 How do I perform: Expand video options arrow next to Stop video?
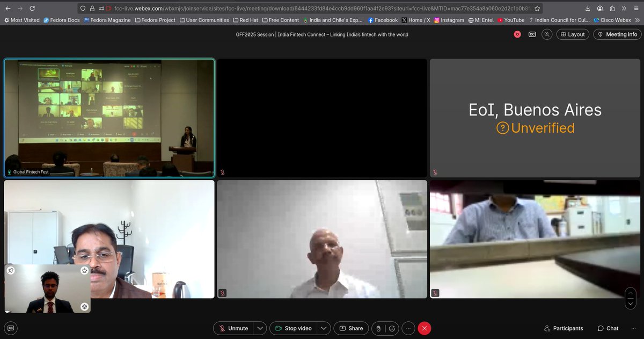(x=324, y=328)
